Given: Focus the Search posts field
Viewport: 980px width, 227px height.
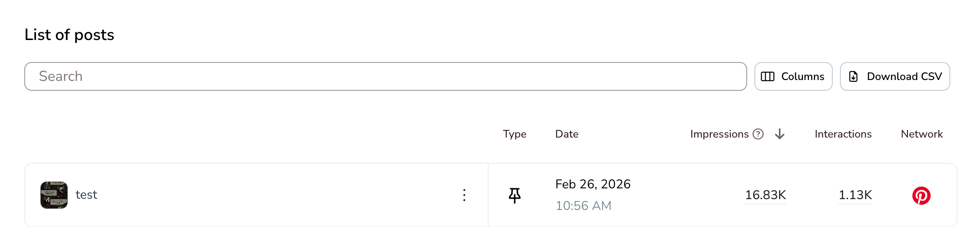Looking at the screenshot, I should [x=386, y=76].
